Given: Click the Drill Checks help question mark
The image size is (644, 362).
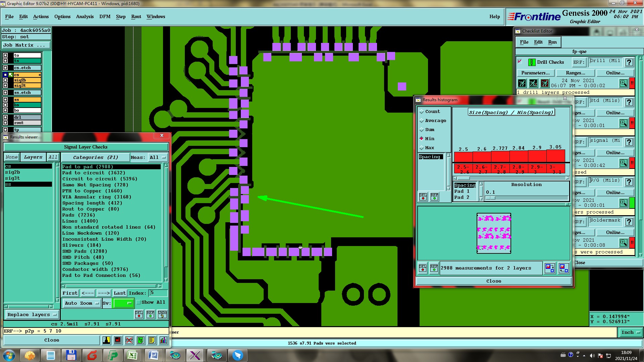Looking at the screenshot, I should (629, 62).
